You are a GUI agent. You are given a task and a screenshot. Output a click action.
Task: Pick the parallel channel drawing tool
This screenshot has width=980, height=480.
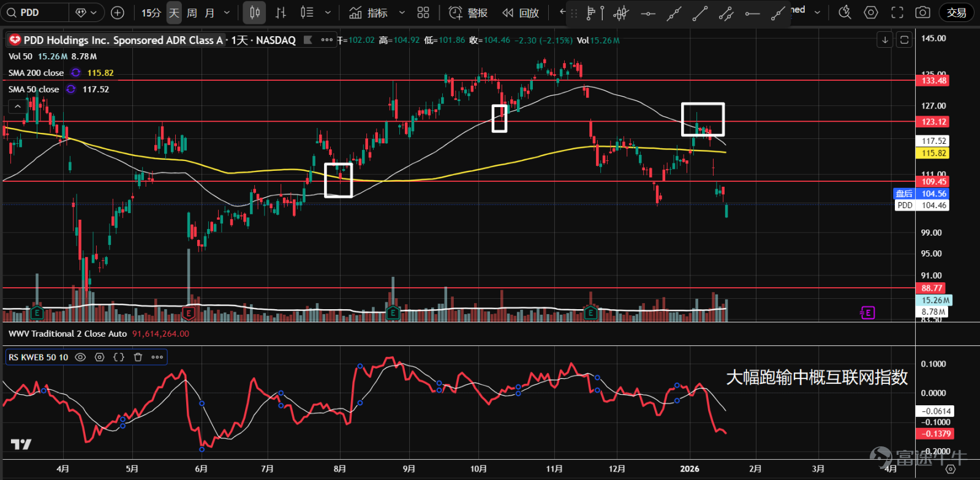[726, 13]
